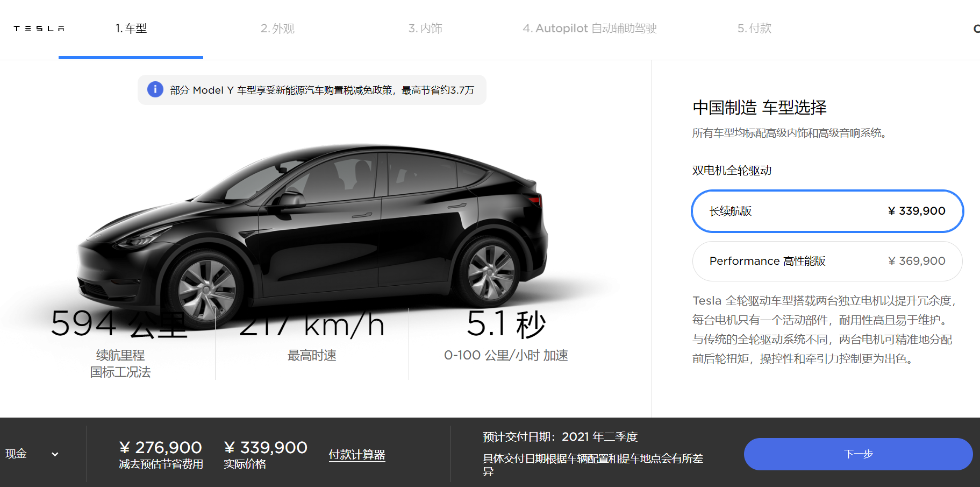Click the 0-100 公里/小时 加速 label
The image size is (980, 487).
coord(506,355)
